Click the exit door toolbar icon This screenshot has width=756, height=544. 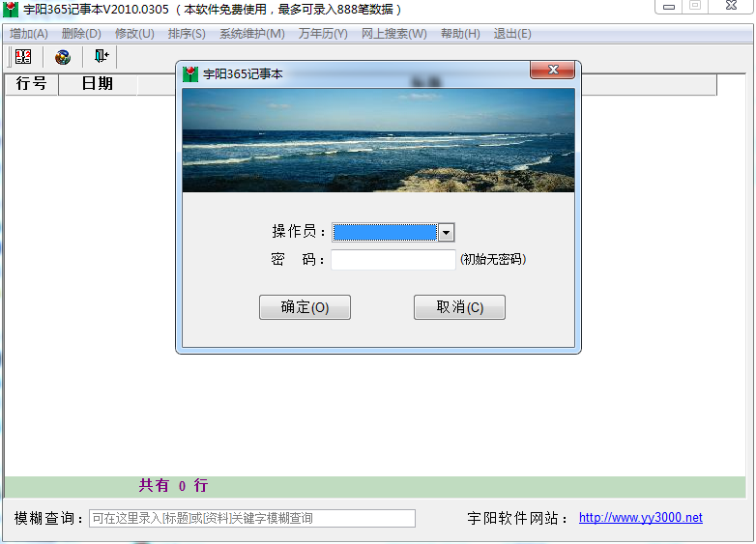[x=102, y=56]
